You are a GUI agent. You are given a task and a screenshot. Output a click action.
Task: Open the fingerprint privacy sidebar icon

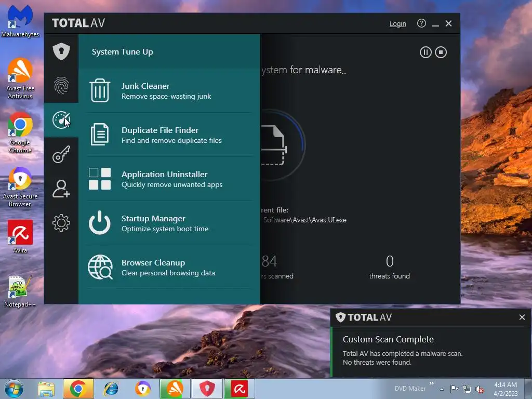(61, 86)
